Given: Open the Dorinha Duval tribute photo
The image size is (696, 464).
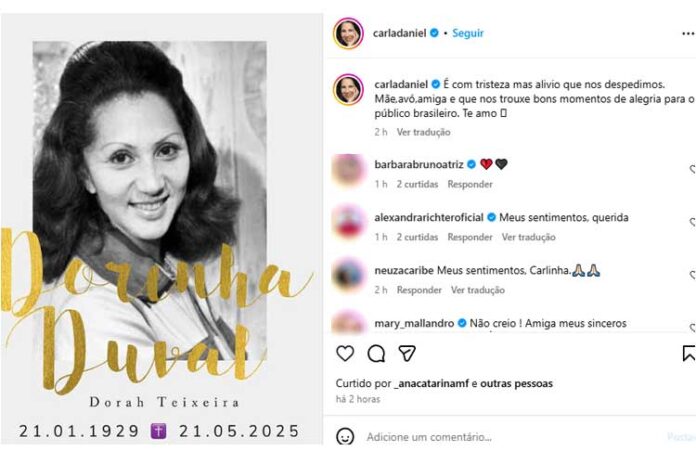Looking at the screenshot, I should (162, 229).
